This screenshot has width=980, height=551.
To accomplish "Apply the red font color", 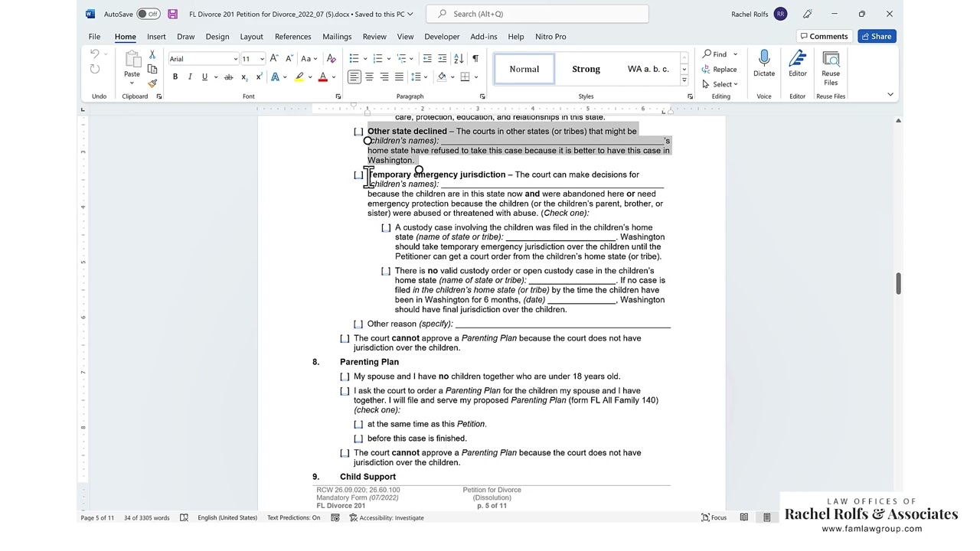I will (x=322, y=77).
